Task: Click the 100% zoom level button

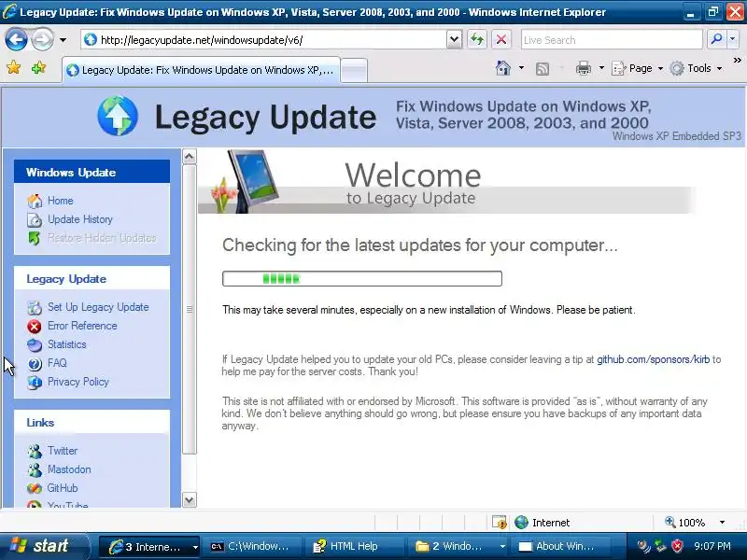Action: pos(685,523)
